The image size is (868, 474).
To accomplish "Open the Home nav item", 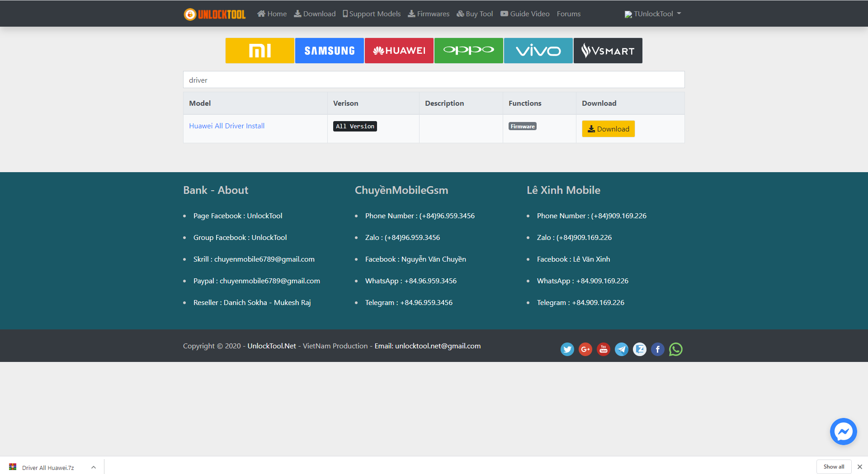I will (272, 14).
